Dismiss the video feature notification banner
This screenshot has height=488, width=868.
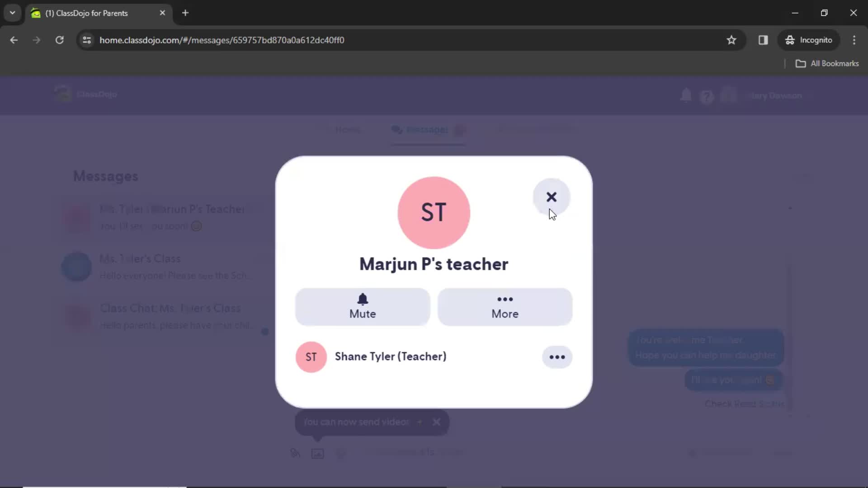[x=437, y=421]
